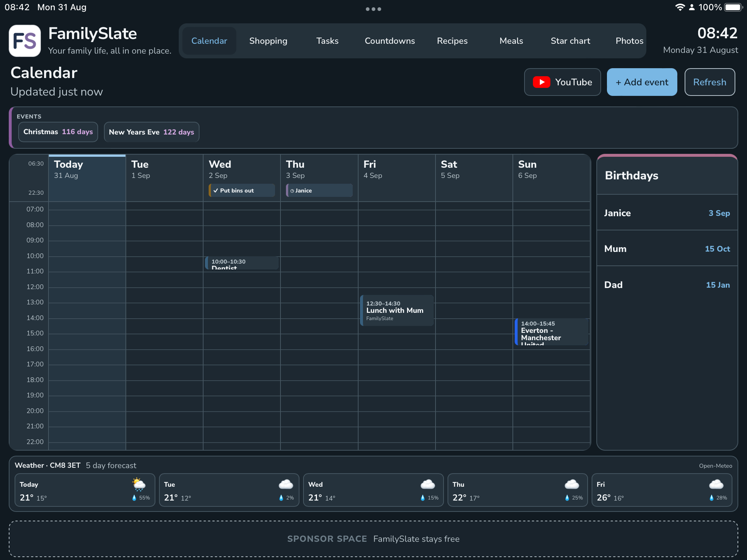
Task: Tap the three-dot multitasking indicator
Action: pos(373,9)
